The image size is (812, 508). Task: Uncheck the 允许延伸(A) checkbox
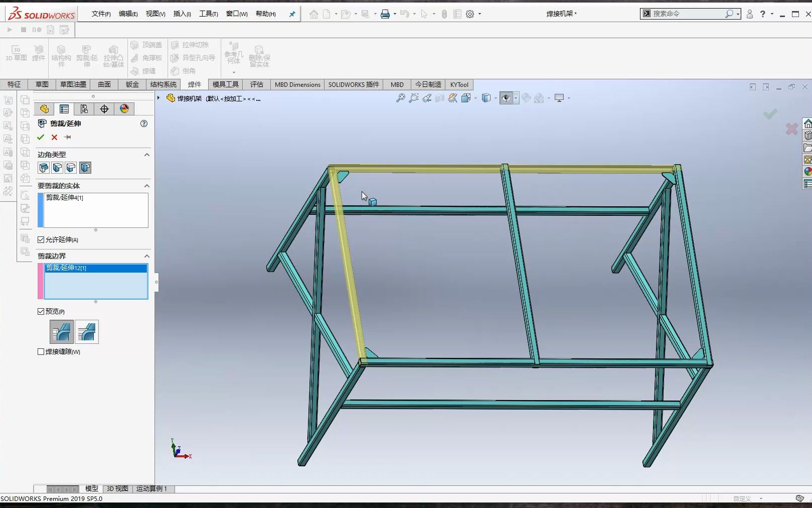(x=41, y=239)
